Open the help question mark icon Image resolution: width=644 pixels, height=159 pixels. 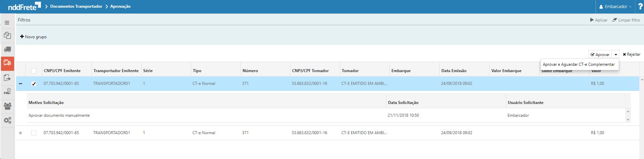coord(640,7)
